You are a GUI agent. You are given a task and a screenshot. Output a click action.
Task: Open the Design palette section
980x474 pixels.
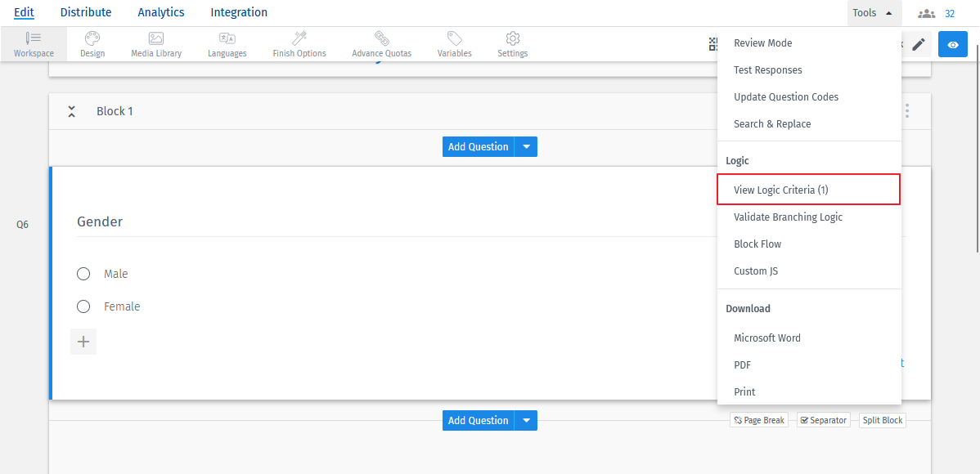[92, 44]
